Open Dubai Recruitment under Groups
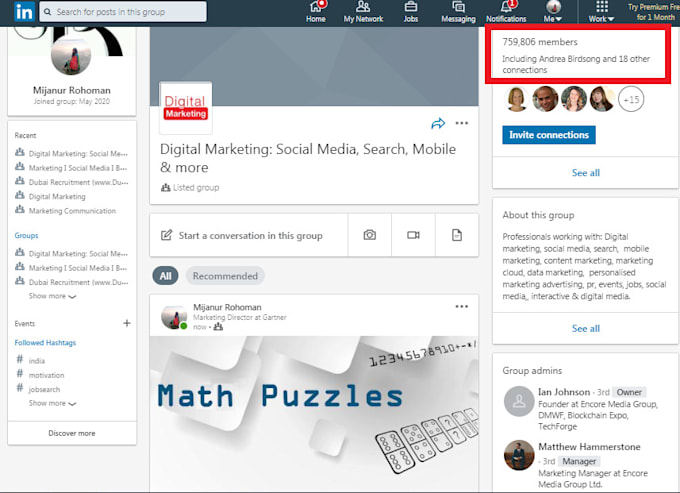 (78, 282)
